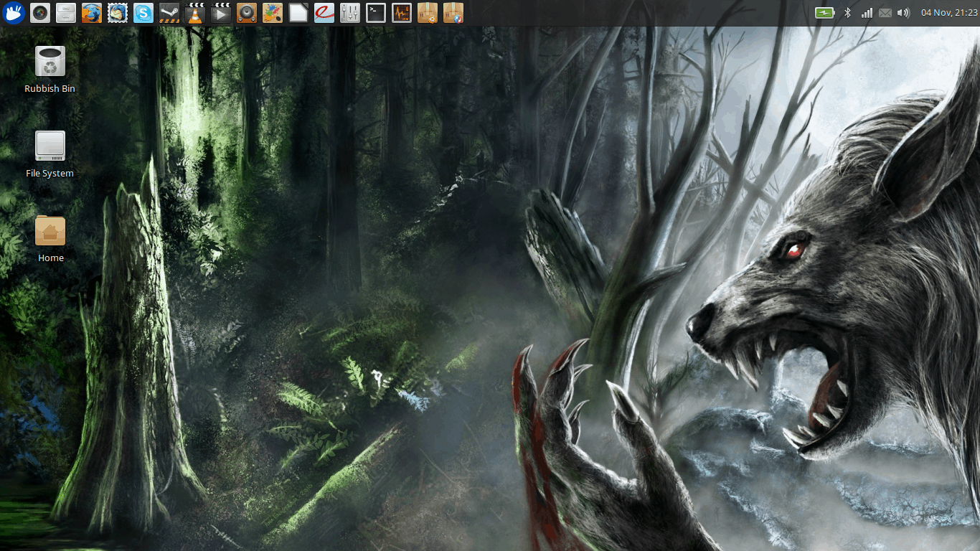Viewport: 980px width, 551px height.
Task: Click the volume speaker tray icon
Action: pos(903,13)
